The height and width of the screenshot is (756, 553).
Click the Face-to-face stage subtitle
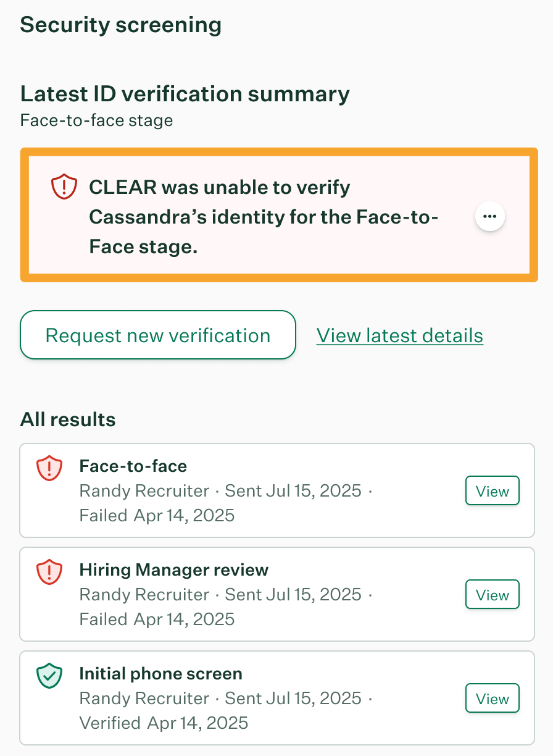point(96,120)
